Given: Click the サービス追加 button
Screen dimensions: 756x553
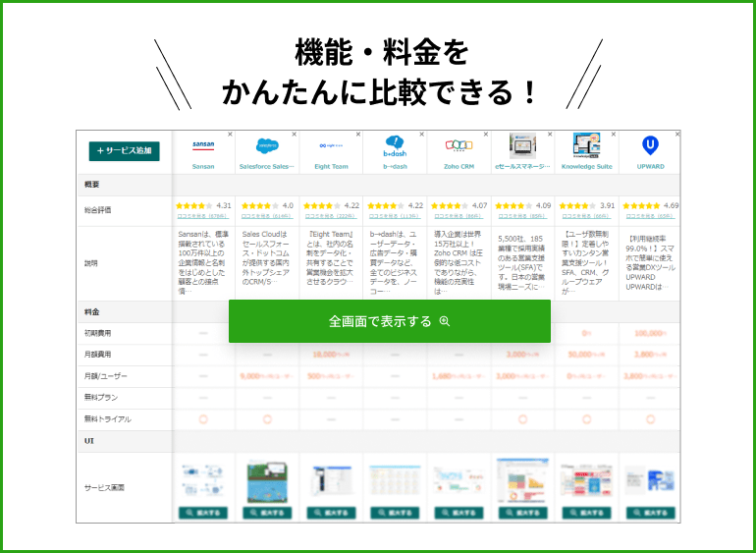Looking at the screenshot, I should coord(125,151).
